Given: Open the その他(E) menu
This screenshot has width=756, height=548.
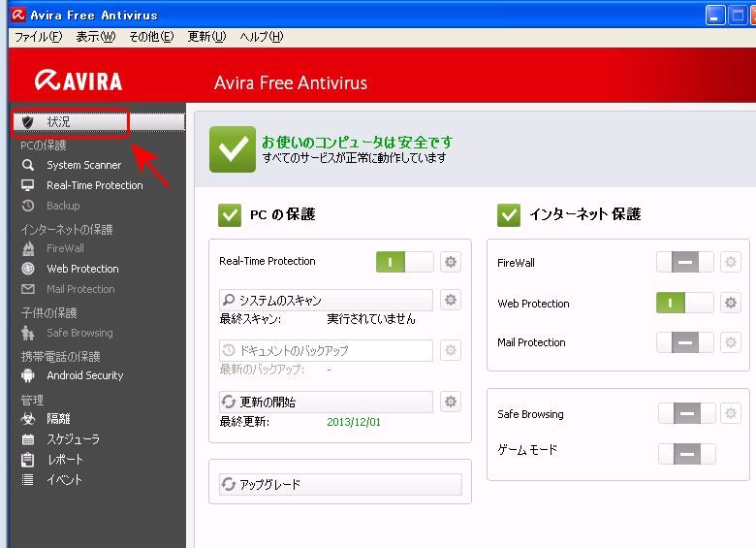Looking at the screenshot, I should 151,37.
